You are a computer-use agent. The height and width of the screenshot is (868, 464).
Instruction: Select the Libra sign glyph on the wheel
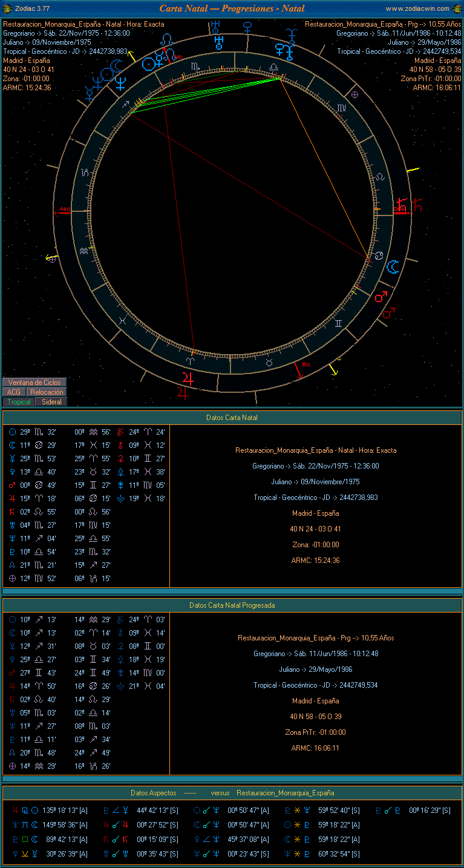point(273,66)
